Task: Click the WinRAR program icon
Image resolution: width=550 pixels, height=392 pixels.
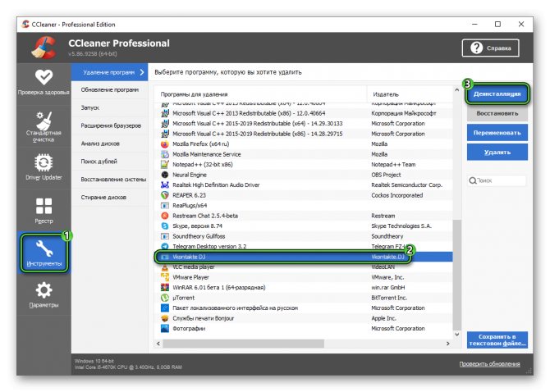Action: [164, 287]
